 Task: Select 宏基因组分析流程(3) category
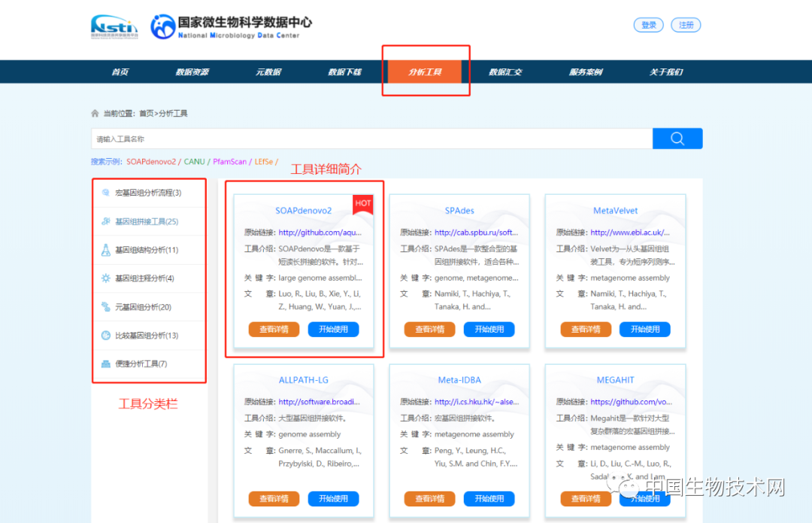[149, 193]
